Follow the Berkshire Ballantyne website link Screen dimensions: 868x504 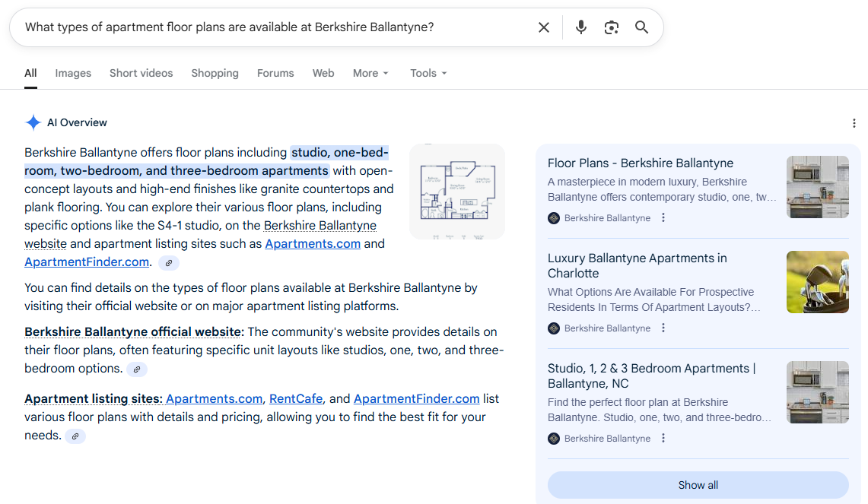[x=320, y=226]
